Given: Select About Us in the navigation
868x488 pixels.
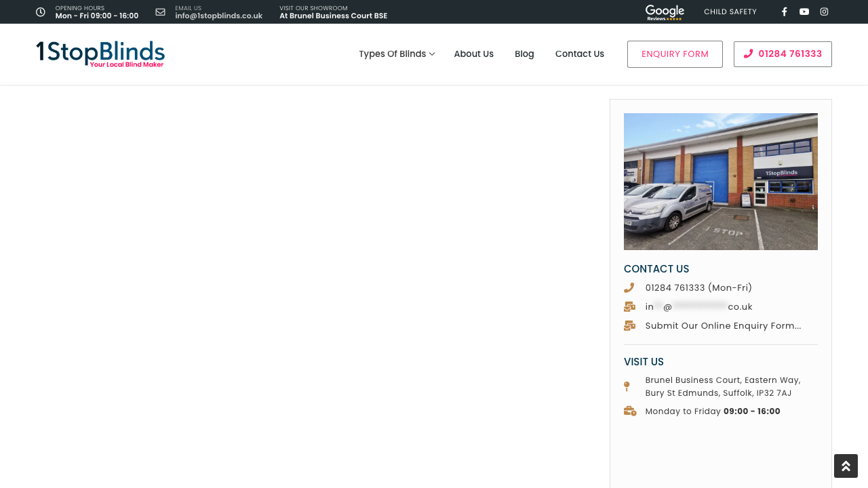Looking at the screenshot, I should pyautogui.click(x=473, y=54).
